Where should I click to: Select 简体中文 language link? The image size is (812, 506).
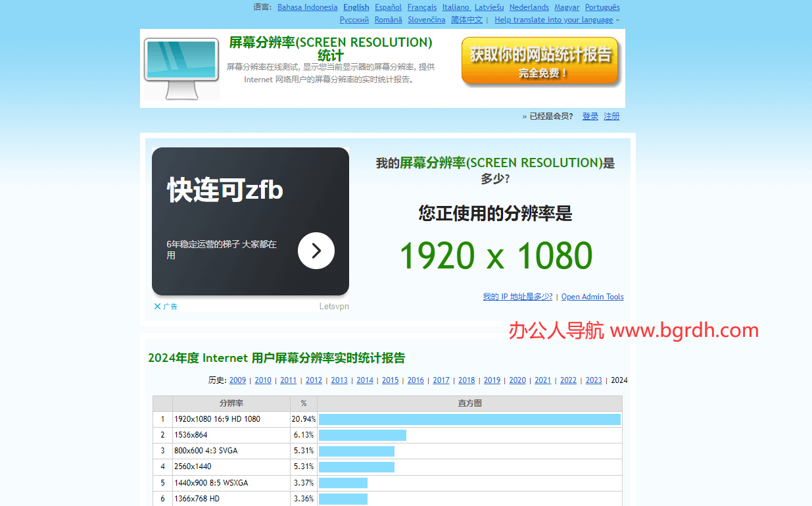coord(466,20)
